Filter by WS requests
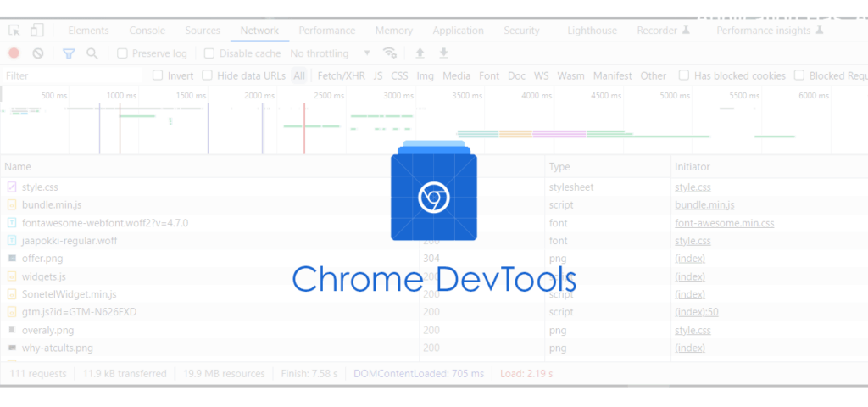Viewport: 868px width, 407px height. pyautogui.click(x=542, y=75)
